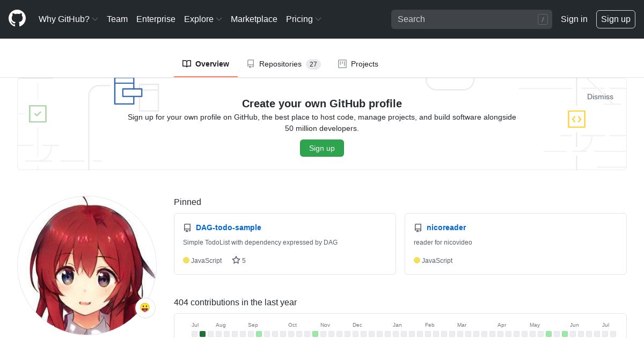This screenshot has width=644, height=338.
Task: Click the 404 contributions in the last year heading
Action: [x=235, y=303]
